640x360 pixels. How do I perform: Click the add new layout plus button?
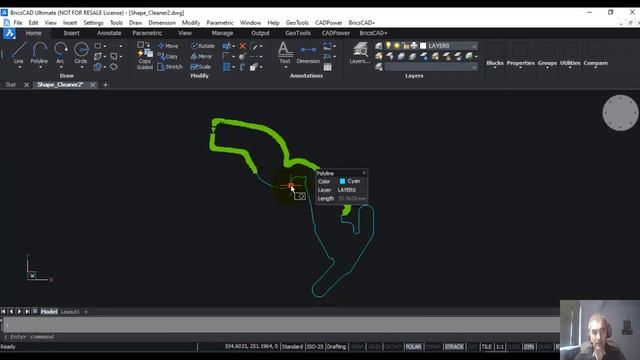[x=86, y=311]
